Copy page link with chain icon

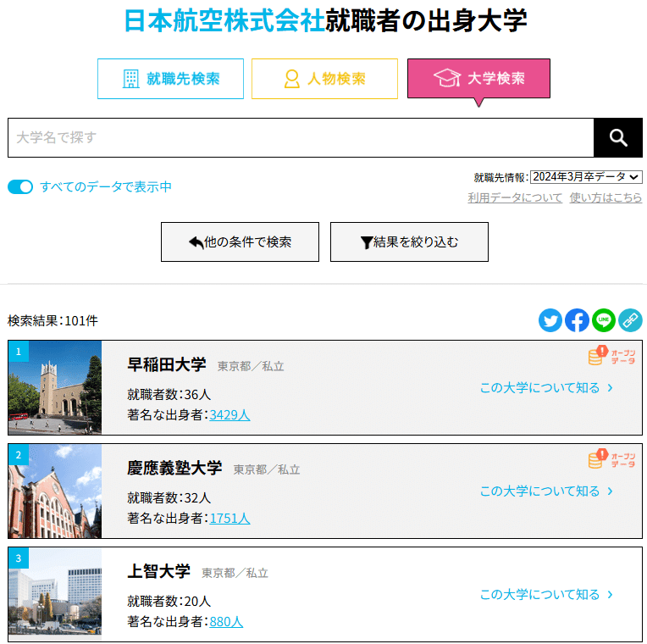click(x=630, y=320)
